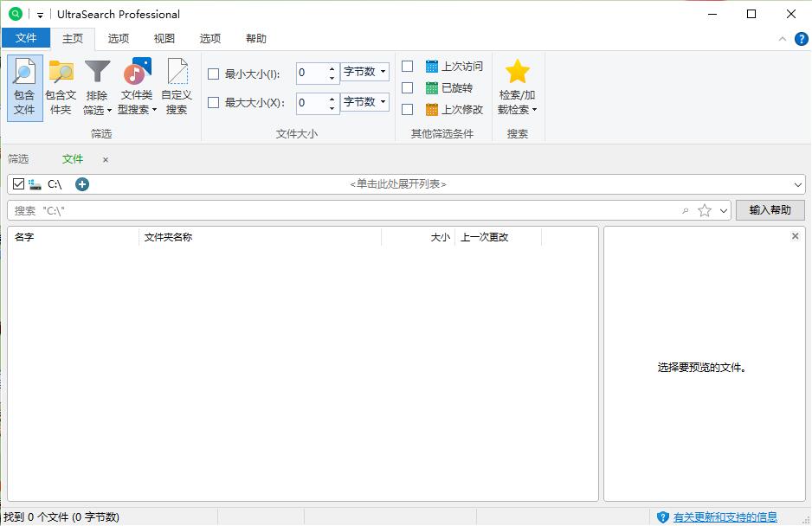Sort by the 上一次更改 column header
The image size is (812, 526).
click(498, 237)
